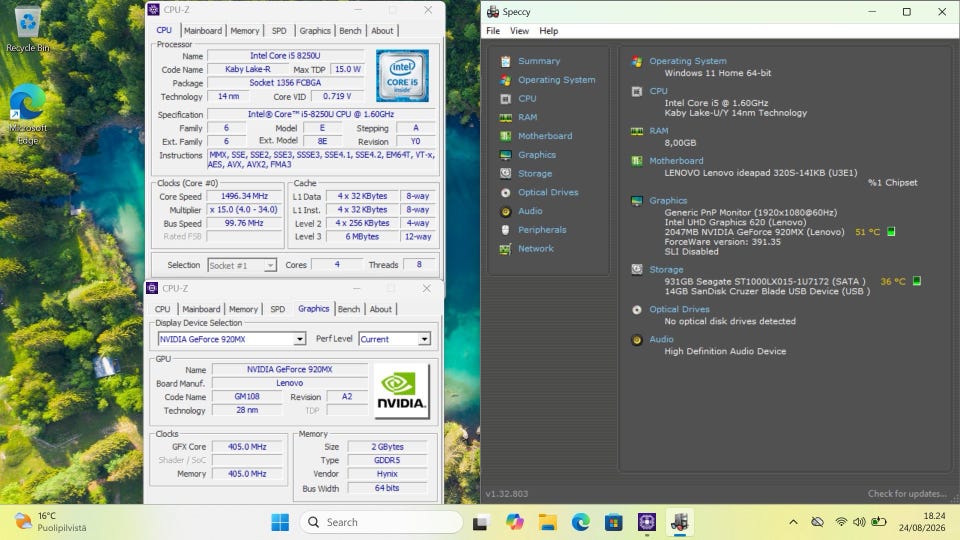Open Task View from the taskbar
The width and height of the screenshot is (960, 540).
[x=480, y=522]
